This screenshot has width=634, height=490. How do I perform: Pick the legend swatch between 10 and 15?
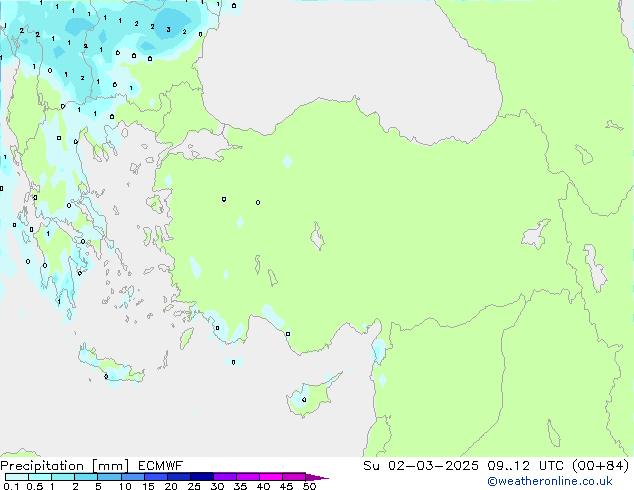(133, 477)
